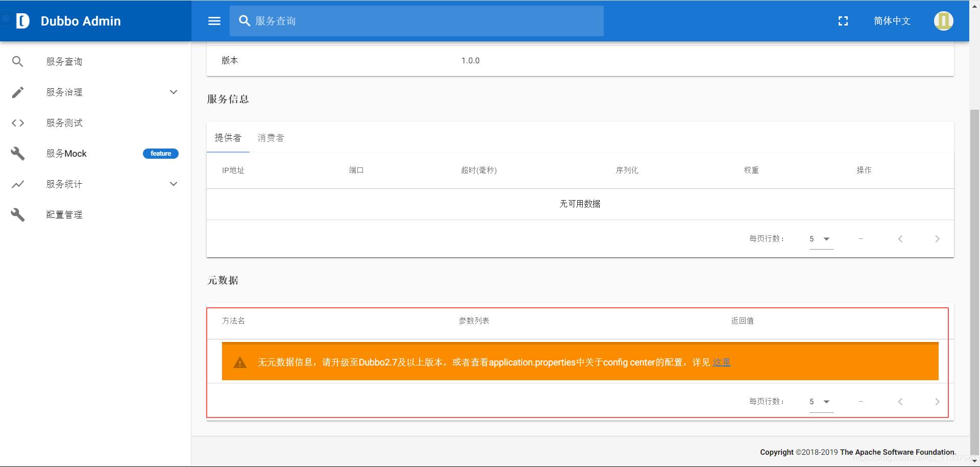Focus the 服务查询 search input field
980x467 pixels.
click(416, 21)
